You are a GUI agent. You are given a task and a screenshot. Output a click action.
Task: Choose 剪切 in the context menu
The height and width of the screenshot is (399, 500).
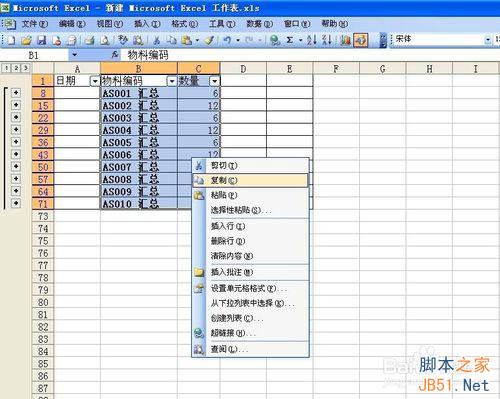(250, 165)
